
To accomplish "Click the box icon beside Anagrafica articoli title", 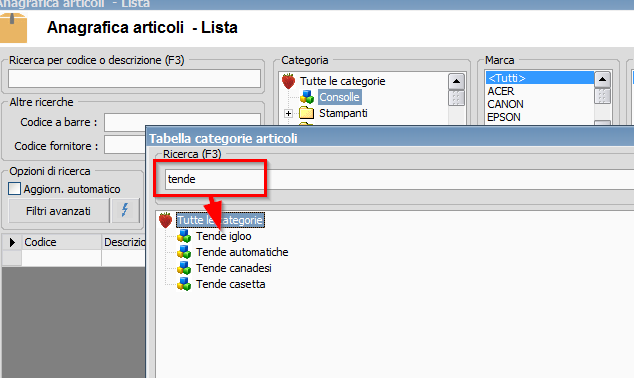I will coord(13,27).
